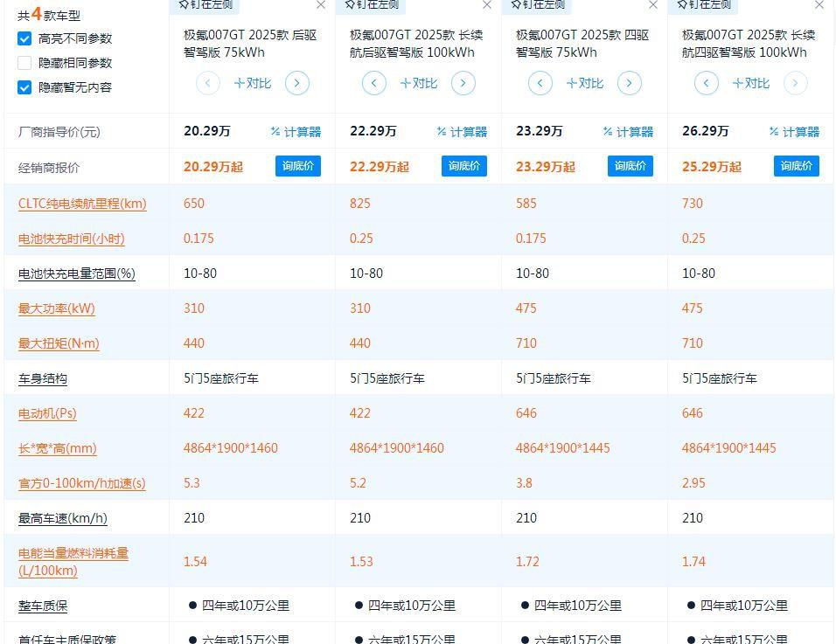Open 计算器 next to 23.29万 price

pyautogui.click(x=628, y=132)
